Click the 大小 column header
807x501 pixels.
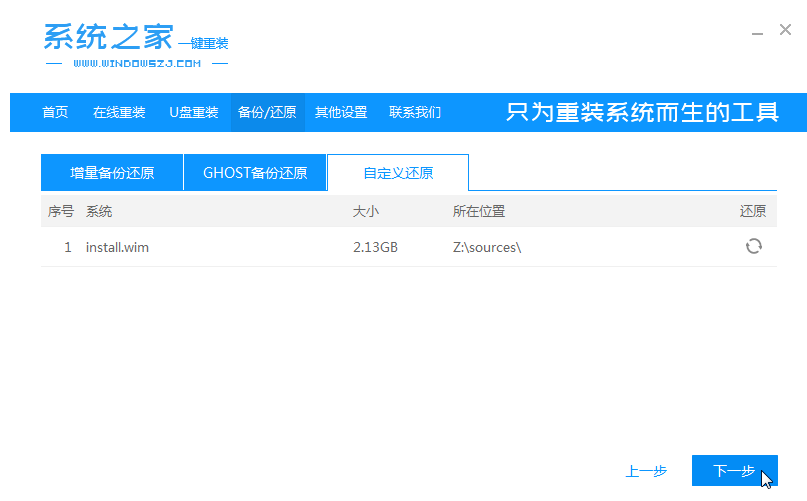[x=366, y=211]
